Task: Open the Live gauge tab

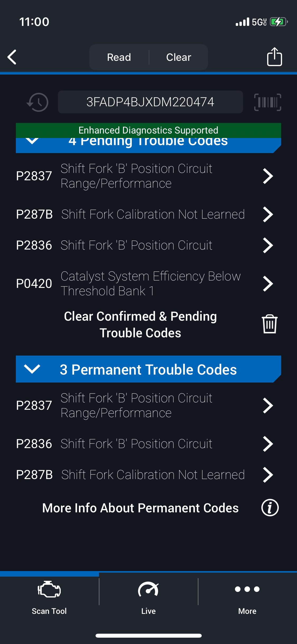Action: click(148, 596)
